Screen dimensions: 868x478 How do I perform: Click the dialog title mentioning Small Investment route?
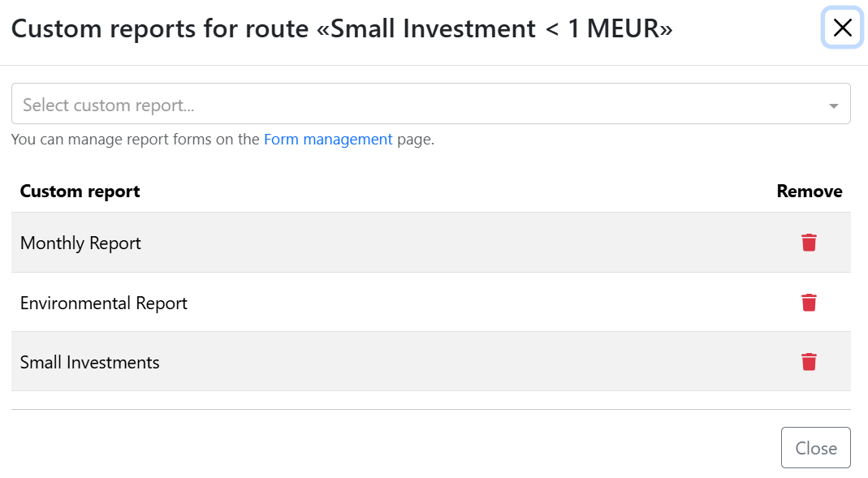coord(342,28)
